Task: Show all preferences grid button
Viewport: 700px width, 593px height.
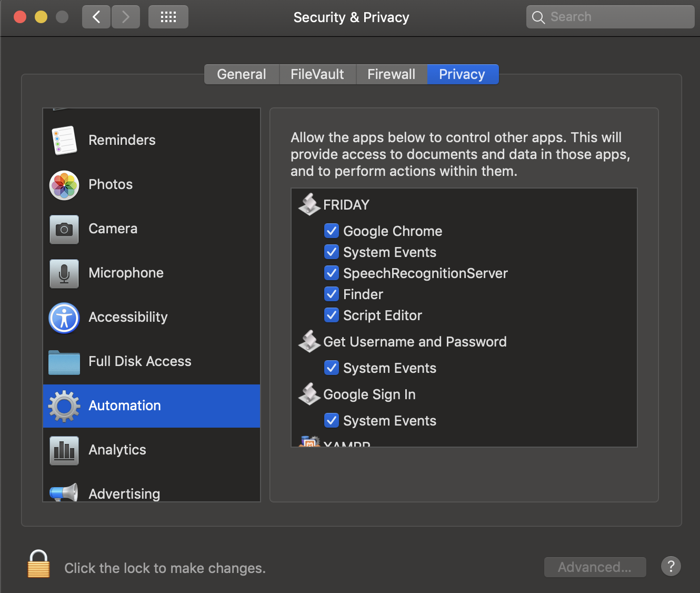Action: tap(168, 17)
